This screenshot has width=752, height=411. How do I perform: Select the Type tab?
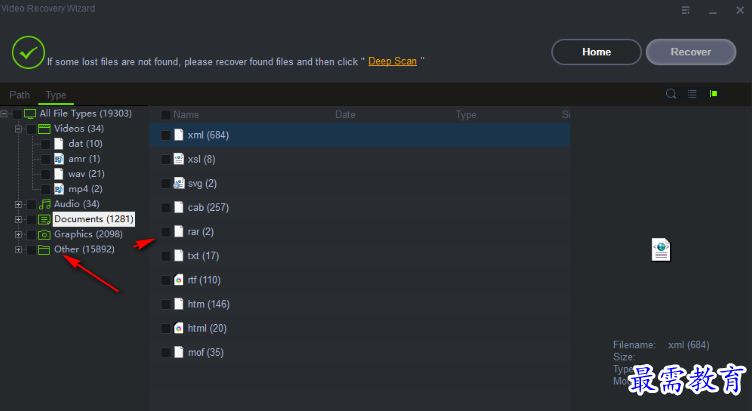click(x=56, y=95)
